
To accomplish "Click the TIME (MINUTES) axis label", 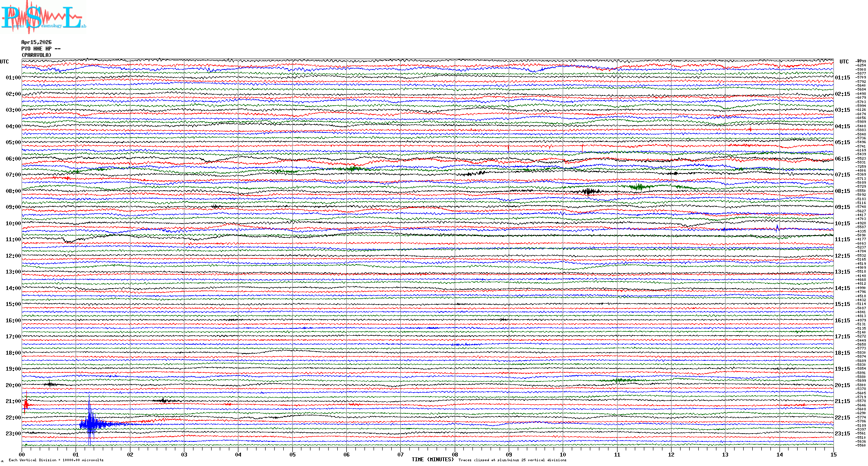I will click(432, 460).
